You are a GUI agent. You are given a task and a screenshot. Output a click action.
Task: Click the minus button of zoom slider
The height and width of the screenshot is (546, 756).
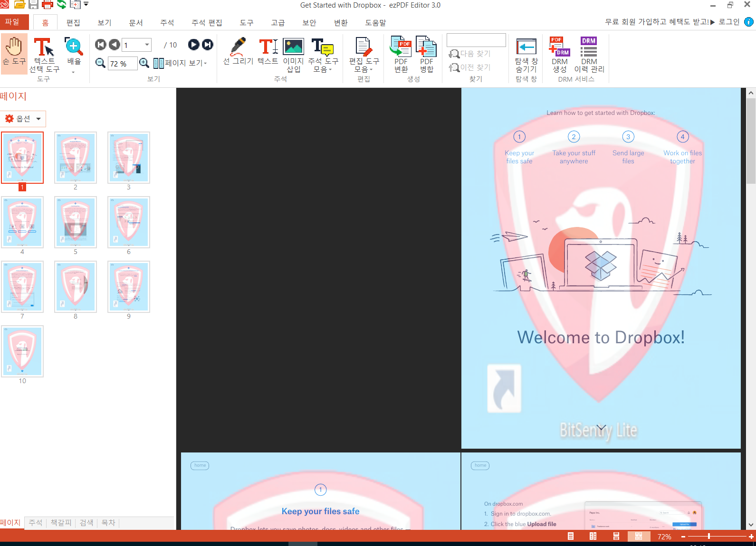click(683, 537)
